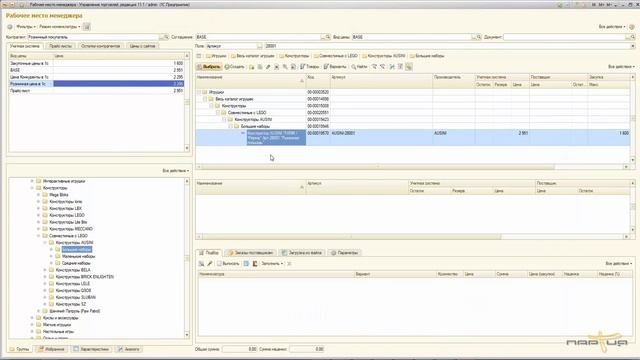This screenshot has height=360, width=640.
Task: Click the first icon in Подбор toolbar
Action: (x=201, y=264)
